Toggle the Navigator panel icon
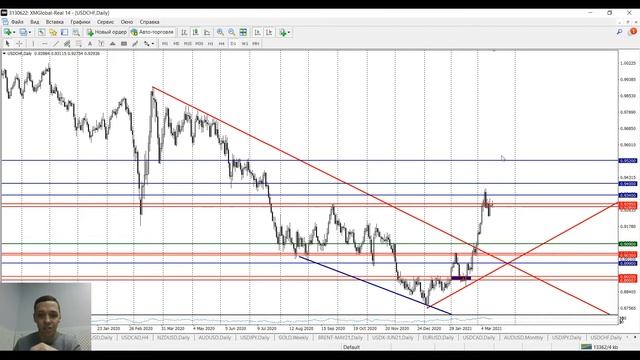 click(64, 32)
